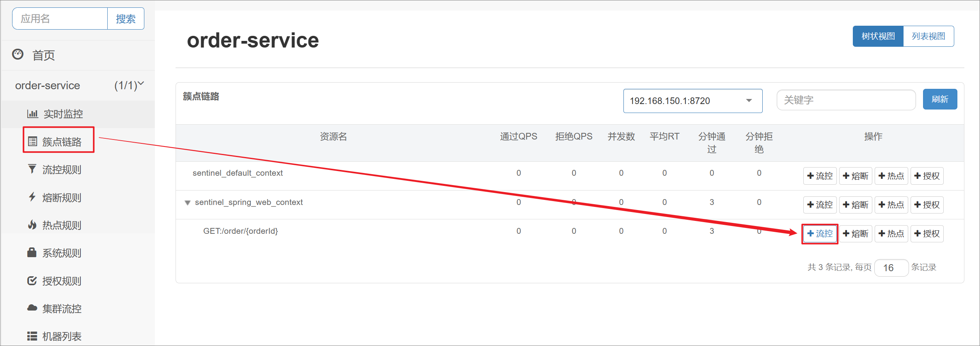
Task: Click the cloud icon for 集群流控
Action: tap(32, 308)
